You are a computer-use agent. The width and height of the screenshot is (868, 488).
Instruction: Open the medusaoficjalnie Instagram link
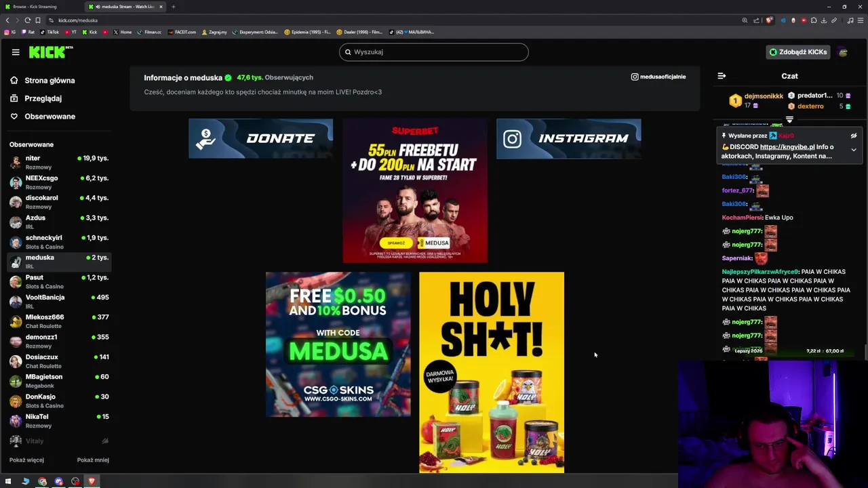(x=658, y=77)
